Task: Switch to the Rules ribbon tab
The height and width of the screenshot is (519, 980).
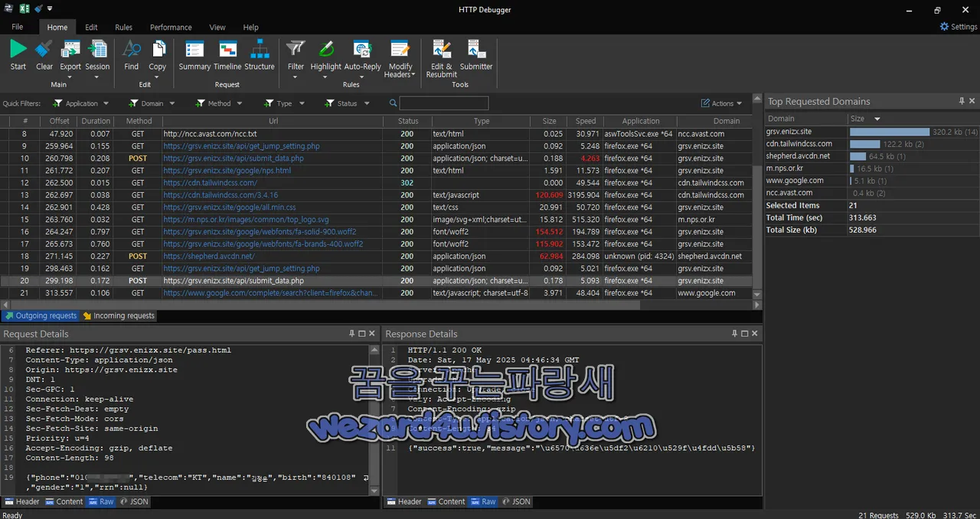Action: (x=123, y=27)
